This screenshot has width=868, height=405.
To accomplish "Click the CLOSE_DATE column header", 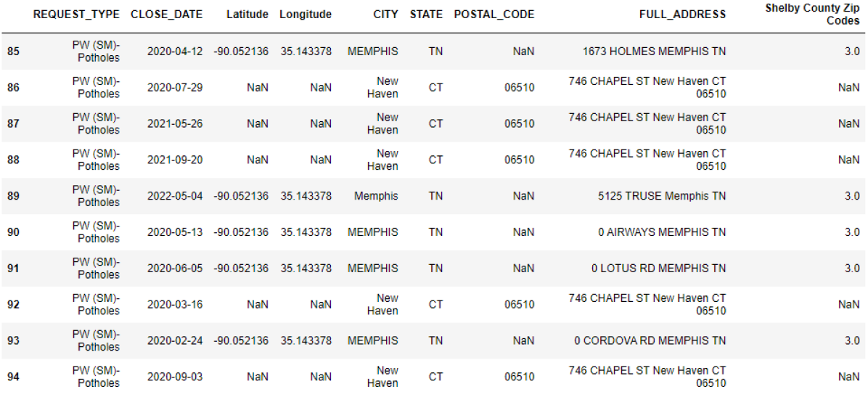I will pyautogui.click(x=167, y=15).
